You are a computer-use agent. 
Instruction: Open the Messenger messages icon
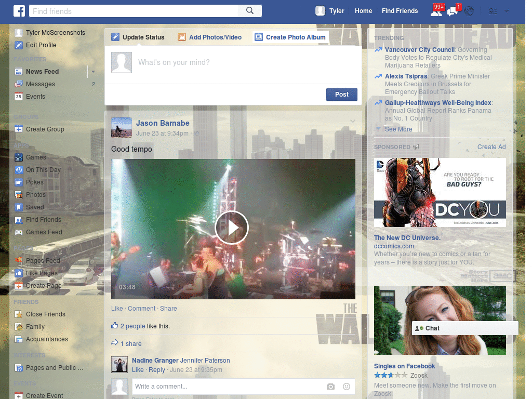451,10
